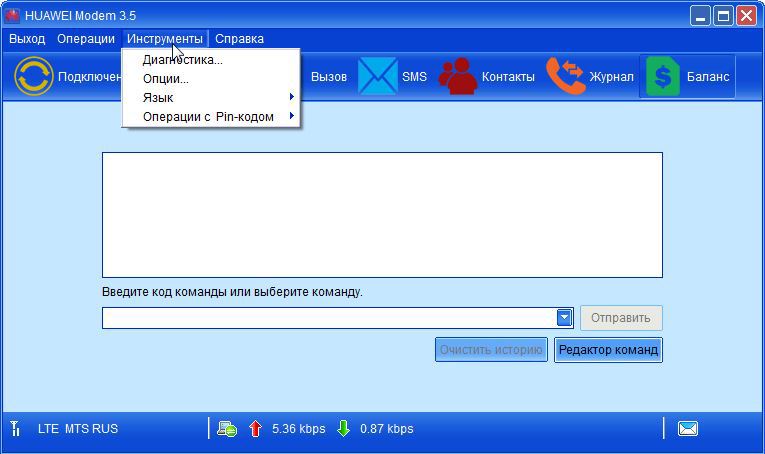Image resolution: width=765 pixels, height=454 pixels.
Task: Expand the Язык submenu
Action: [x=211, y=98]
